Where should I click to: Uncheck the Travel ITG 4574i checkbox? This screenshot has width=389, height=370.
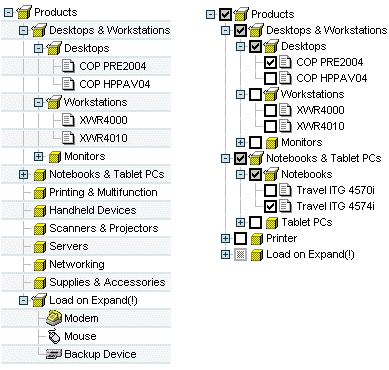click(x=270, y=206)
